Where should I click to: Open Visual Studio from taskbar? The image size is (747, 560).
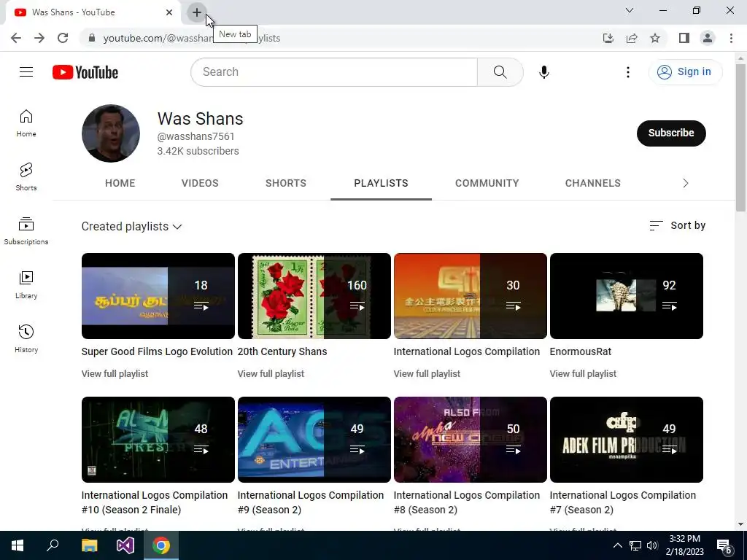point(125,545)
